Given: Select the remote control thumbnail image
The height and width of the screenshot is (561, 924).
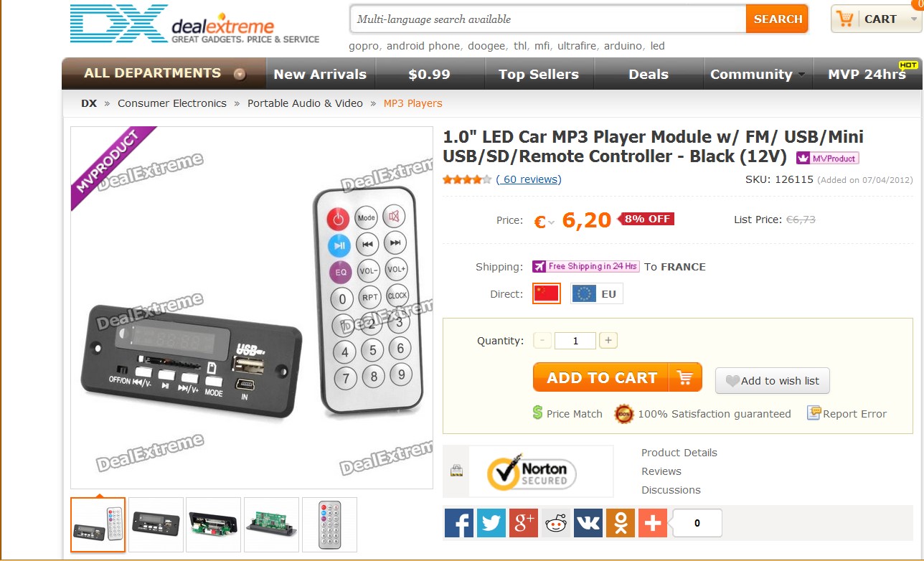Looking at the screenshot, I should [x=329, y=525].
